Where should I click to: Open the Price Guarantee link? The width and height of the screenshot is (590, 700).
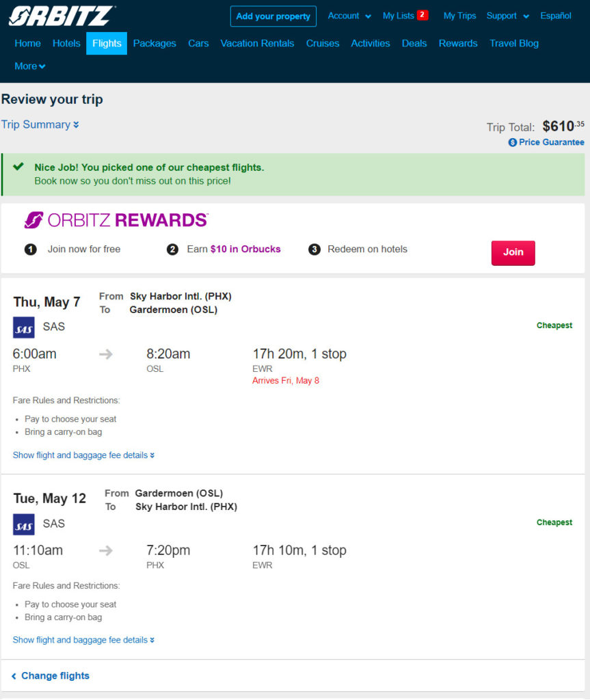(546, 142)
